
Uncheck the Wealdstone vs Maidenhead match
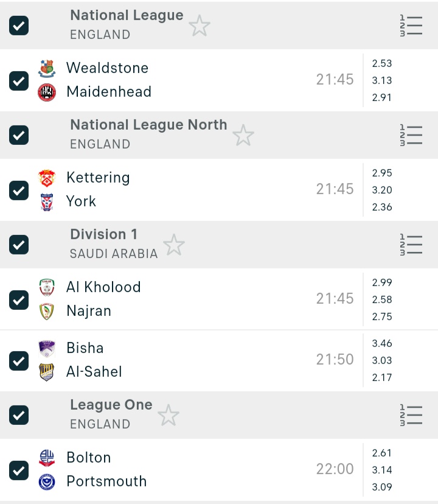(19, 80)
